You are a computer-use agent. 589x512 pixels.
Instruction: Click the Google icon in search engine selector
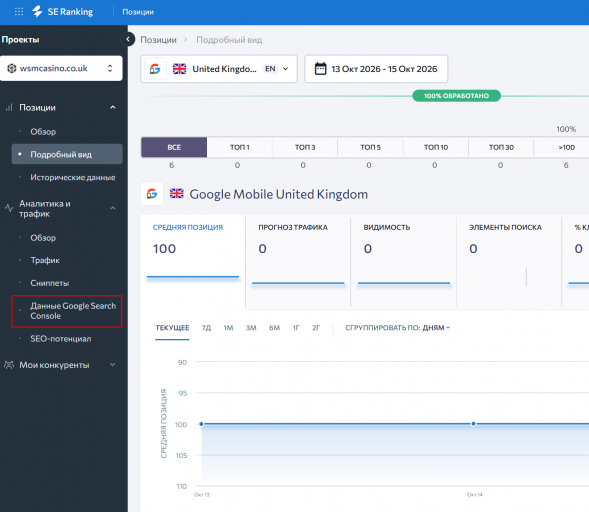pos(155,69)
